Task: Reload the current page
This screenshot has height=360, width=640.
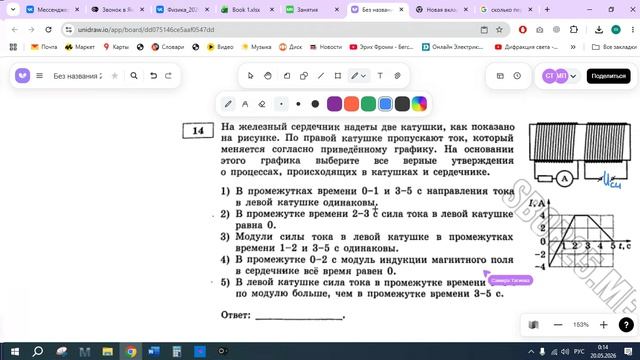Action: 48,29
